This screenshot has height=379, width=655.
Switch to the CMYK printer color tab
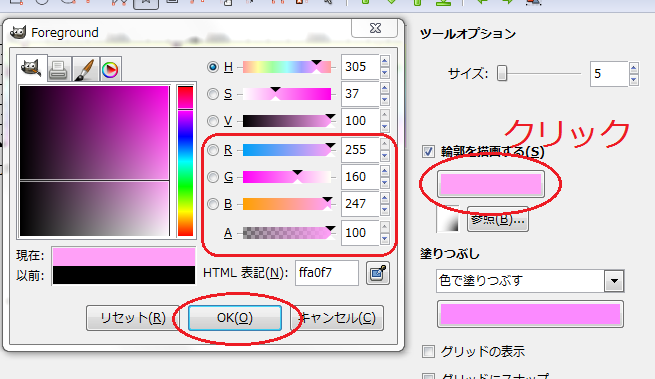click(58, 70)
